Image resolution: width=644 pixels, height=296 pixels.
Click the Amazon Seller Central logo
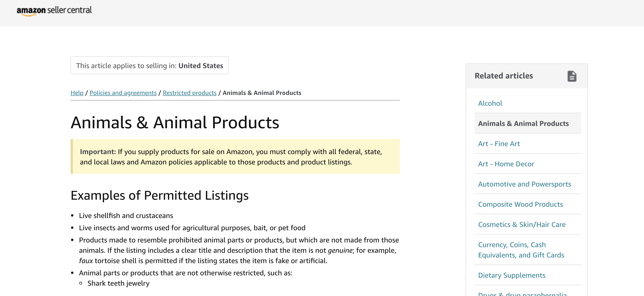[54, 11]
